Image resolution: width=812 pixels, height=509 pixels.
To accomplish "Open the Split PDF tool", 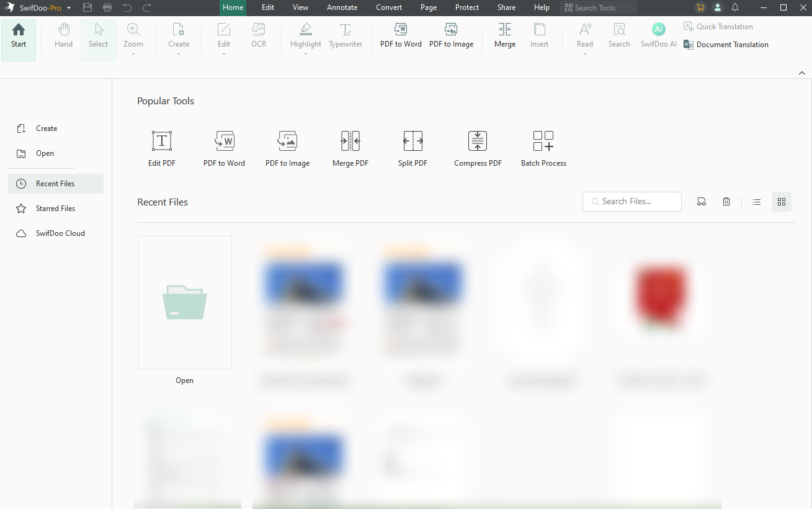I will [x=413, y=148].
